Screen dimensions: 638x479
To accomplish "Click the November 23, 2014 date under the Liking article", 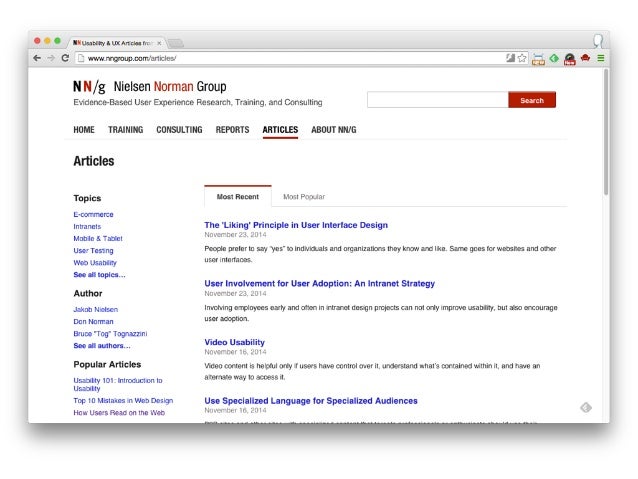I will 235,235.
